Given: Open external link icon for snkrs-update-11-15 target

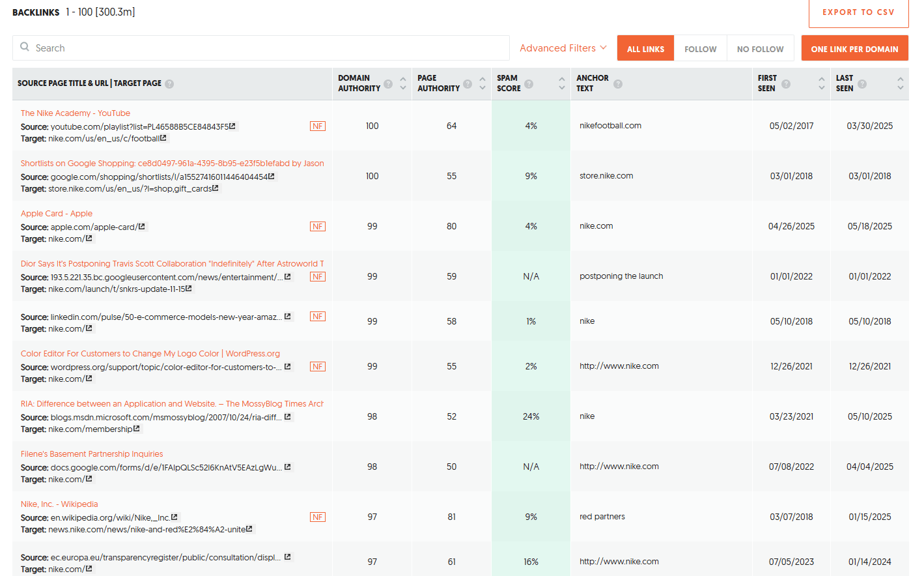Looking at the screenshot, I should pyautogui.click(x=189, y=289).
